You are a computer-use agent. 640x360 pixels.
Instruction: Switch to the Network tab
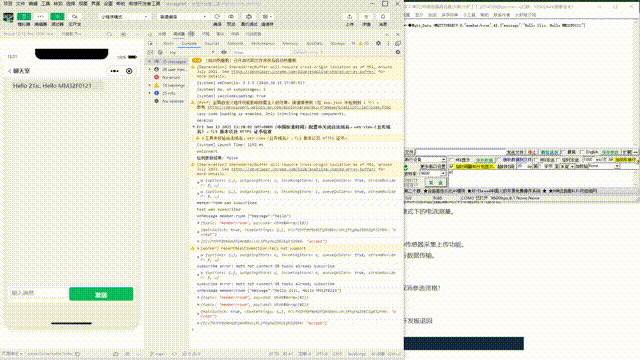235,43
